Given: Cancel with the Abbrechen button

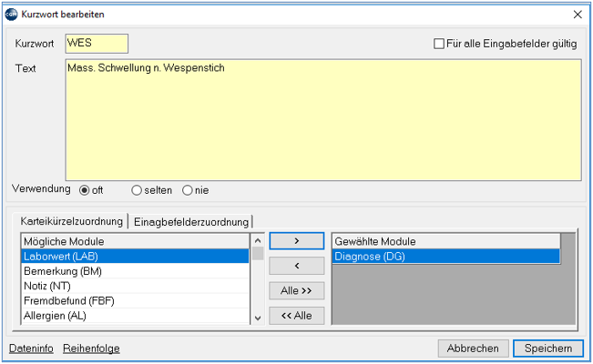Looking at the screenshot, I should pos(473,349).
